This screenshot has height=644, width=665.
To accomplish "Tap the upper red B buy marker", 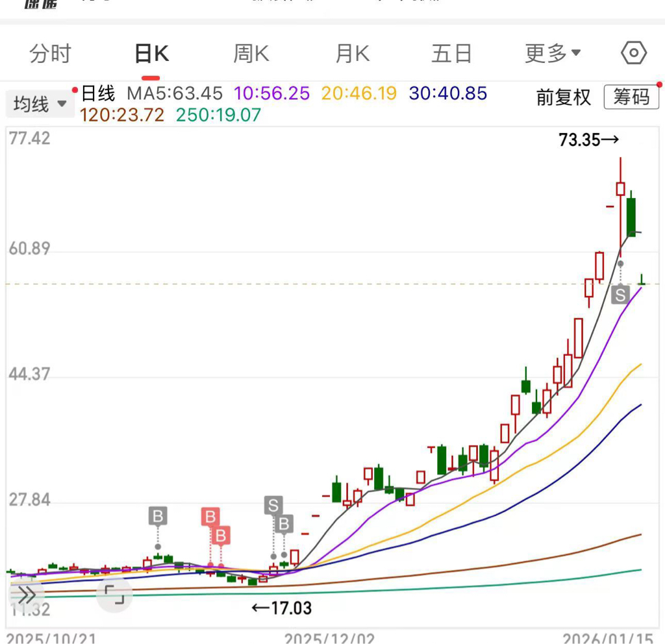I will click(210, 517).
